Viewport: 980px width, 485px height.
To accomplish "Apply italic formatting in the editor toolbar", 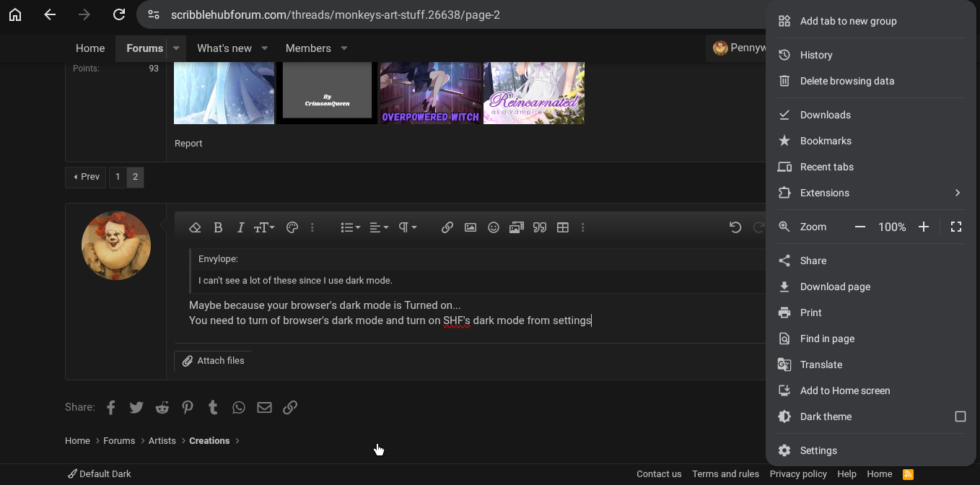I will click(x=240, y=227).
